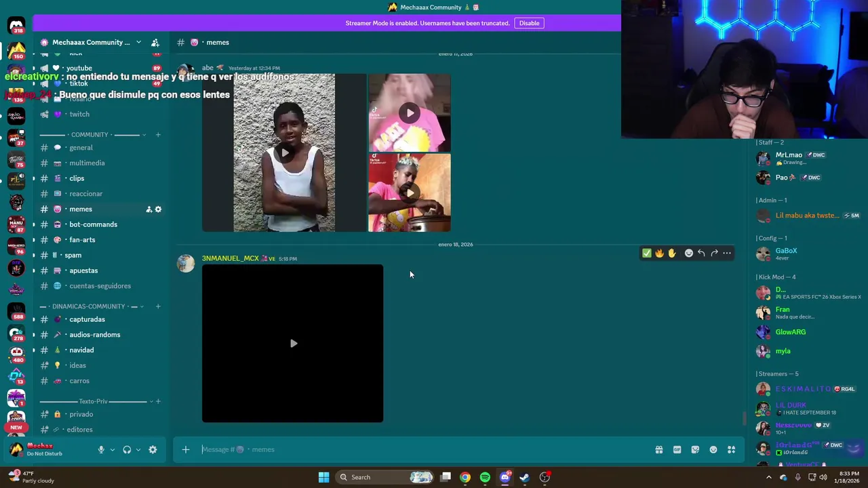The width and height of the screenshot is (868, 488).
Task: Open add reaction picker on message
Action: (x=689, y=253)
